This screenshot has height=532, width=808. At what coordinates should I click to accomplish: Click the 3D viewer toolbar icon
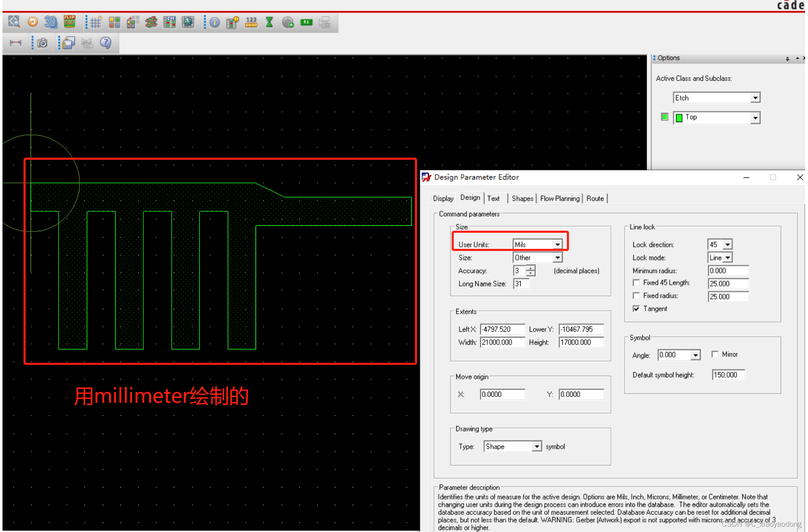point(50,22)
